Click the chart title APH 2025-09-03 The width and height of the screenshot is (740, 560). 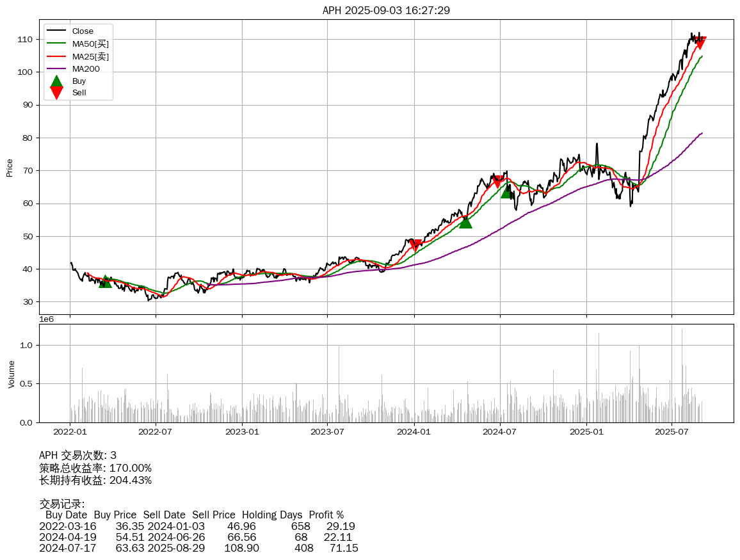coord(386,10)
